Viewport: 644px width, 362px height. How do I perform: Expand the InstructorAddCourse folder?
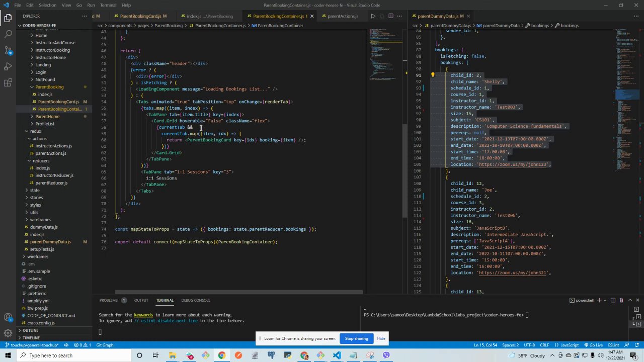click(55, 43)
